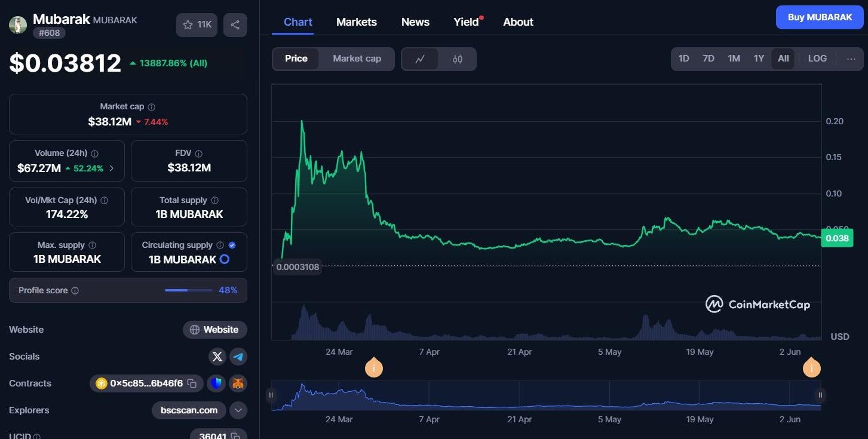Select the 7D time range
868x439 pixels.
pyautogui.click(x=708, y=59)
